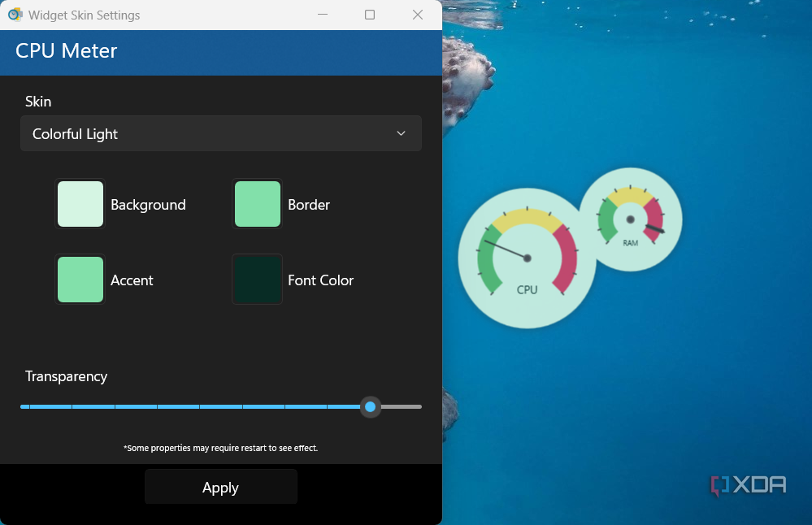Click the Accent label text
Screen dimensions: 812x525
click(x=132, y=280)
